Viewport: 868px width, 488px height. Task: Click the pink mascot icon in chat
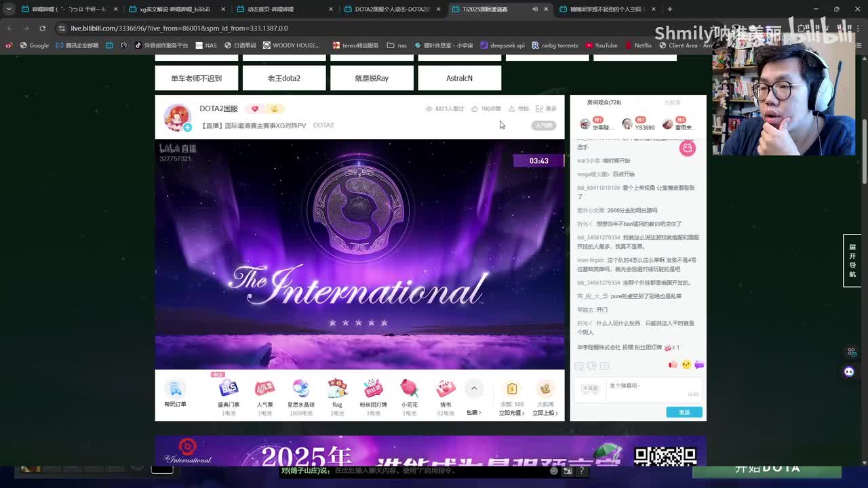tap(688, 148)
